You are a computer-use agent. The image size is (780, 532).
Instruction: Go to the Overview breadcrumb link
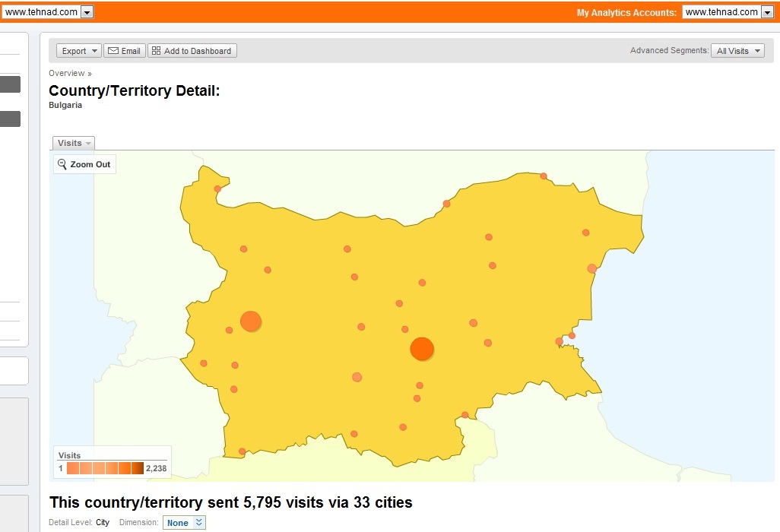coord(67,73)
